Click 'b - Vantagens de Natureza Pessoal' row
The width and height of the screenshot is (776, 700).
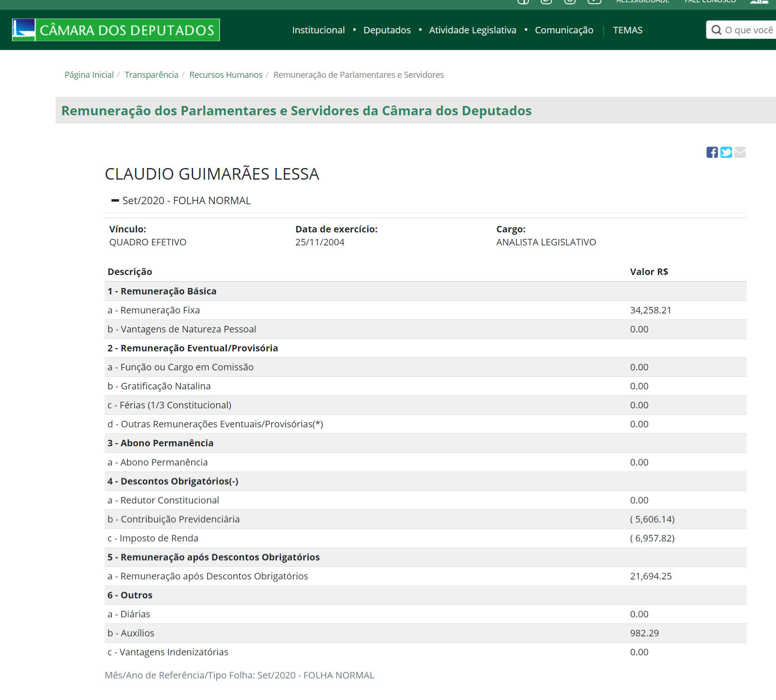[426, 329]
